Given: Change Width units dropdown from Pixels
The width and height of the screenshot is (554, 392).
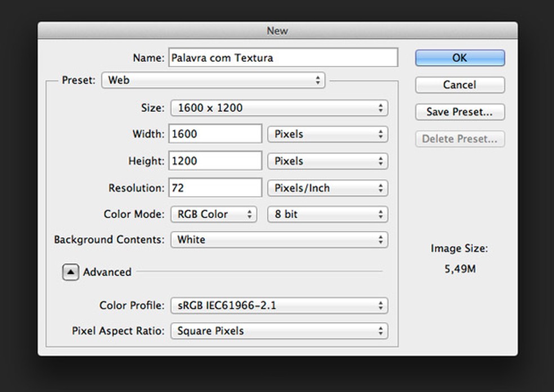Looking at the screenshot, I should pyautogui.click(x=328, y=134).
